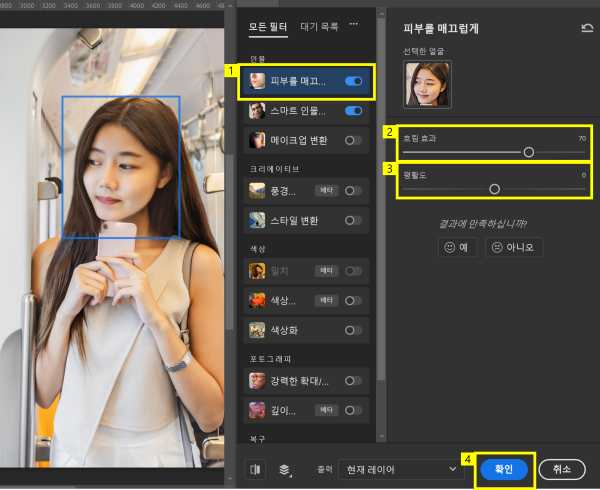The height and width of the screenshot is (490, 600).
Task: Click the 일치 filter 베타 badge
Action: pos(326,271)
